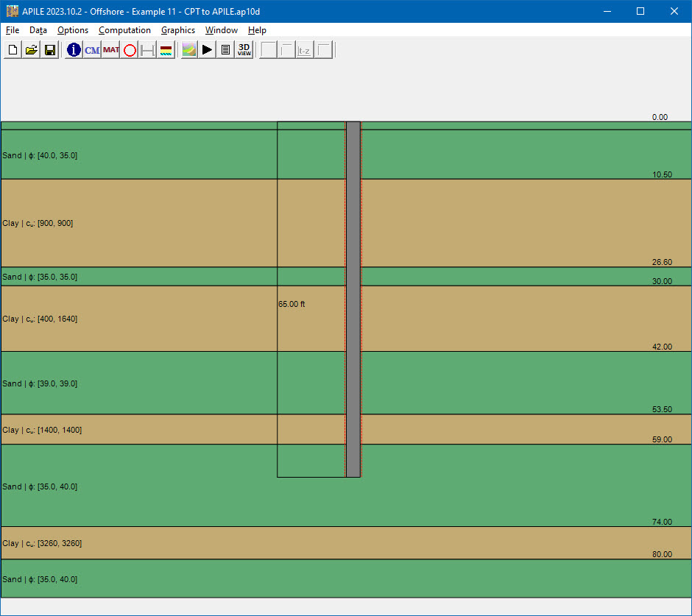Click the H-pile section icon
Viewport: 692px width, 616px height.
click(x=146, y=49)
